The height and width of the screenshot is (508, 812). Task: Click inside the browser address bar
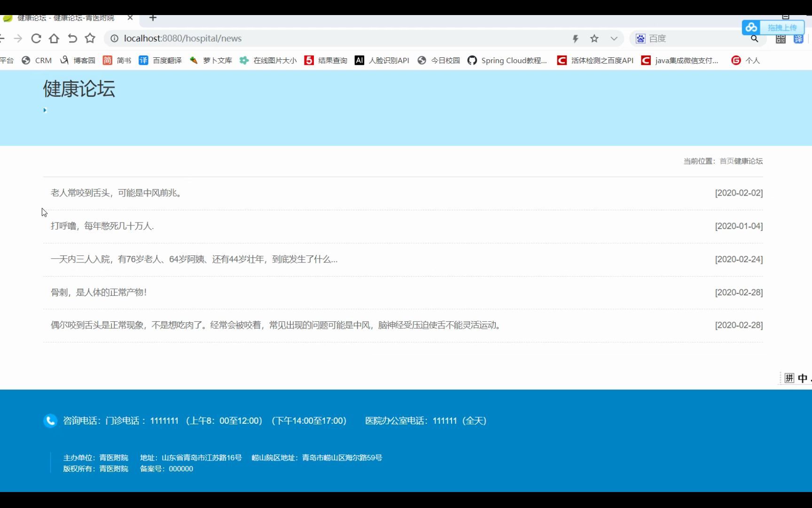(282, 39)
